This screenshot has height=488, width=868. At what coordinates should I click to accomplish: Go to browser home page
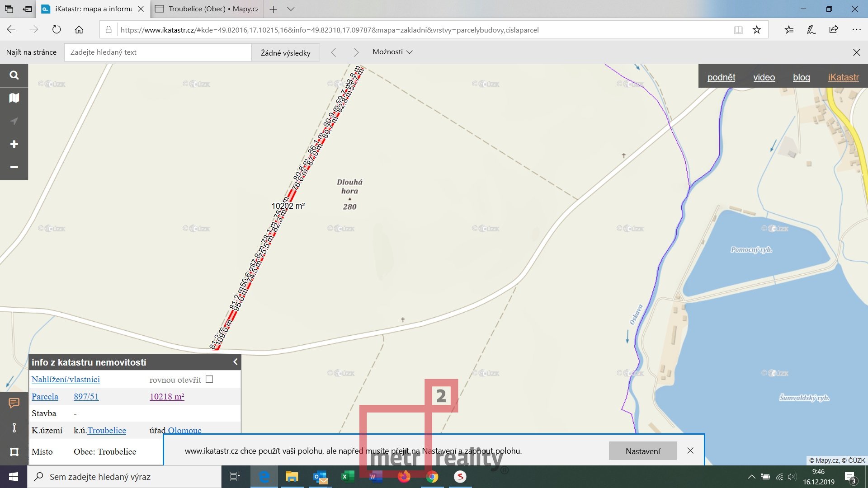point(79,30)
